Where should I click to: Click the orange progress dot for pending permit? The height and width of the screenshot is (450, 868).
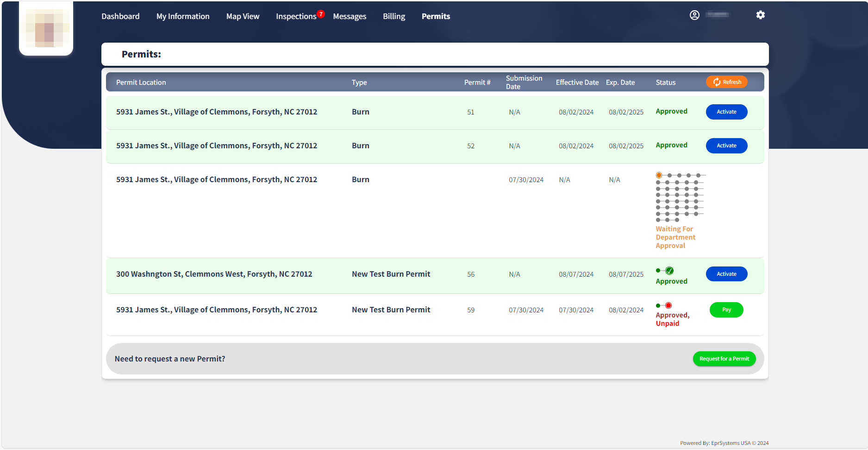point(659,175)
